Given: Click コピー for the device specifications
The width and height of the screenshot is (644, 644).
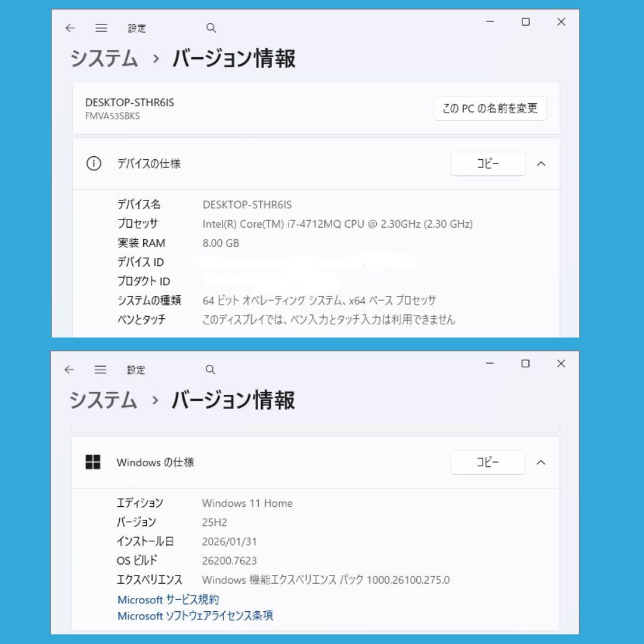Looking at the screenshot, I should pyautogui.click(x=488, y=163).
